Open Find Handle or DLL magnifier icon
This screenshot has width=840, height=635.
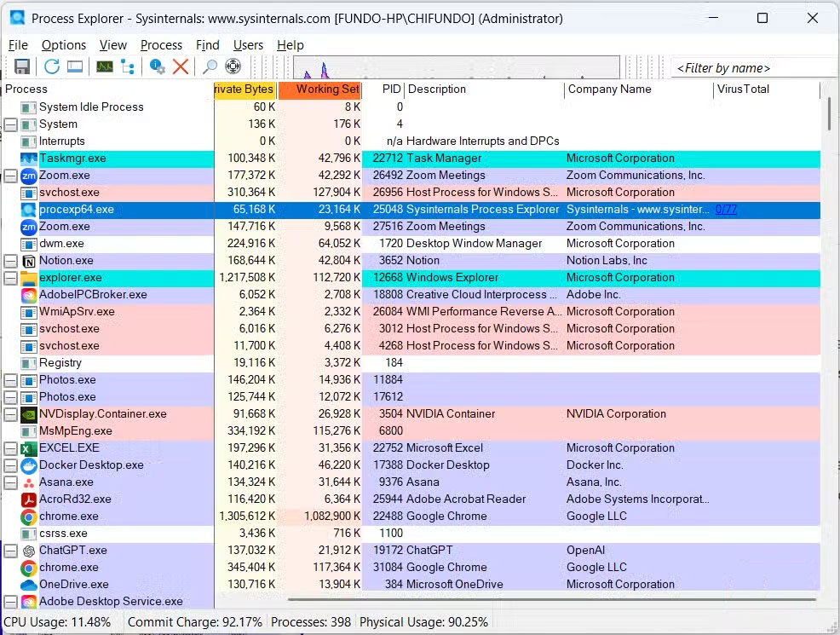click(x=210, y=66)
